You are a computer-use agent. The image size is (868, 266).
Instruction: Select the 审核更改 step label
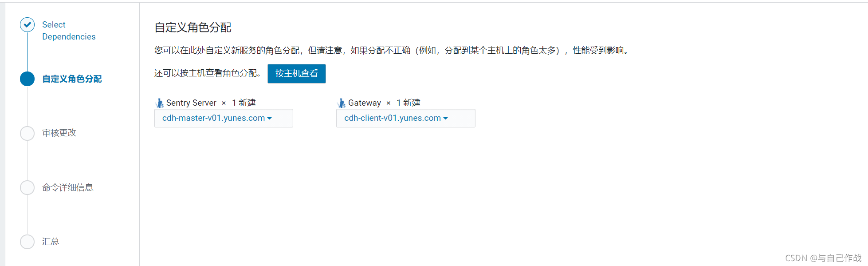point(59,133)
